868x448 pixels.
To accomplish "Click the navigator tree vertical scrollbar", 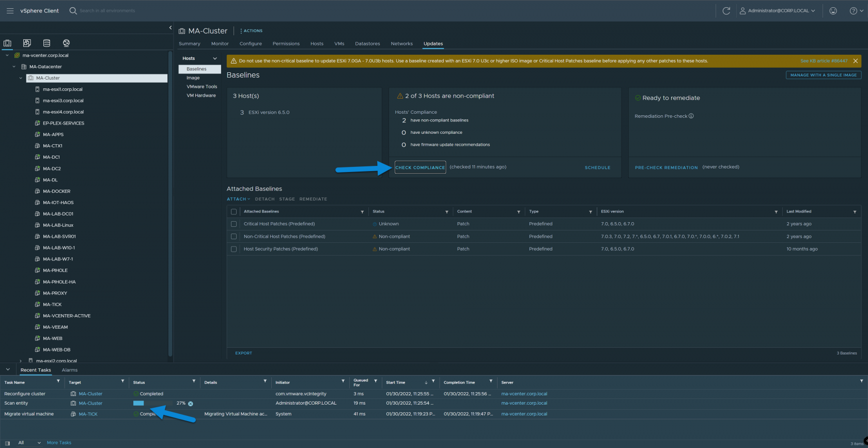I will pyautogui.click(x=170, y=203).
